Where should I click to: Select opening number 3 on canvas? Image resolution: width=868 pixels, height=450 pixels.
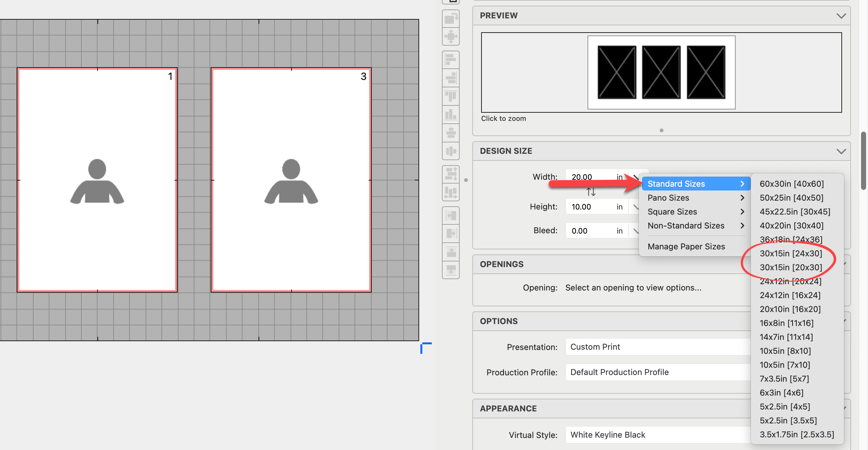pos(291,180)
